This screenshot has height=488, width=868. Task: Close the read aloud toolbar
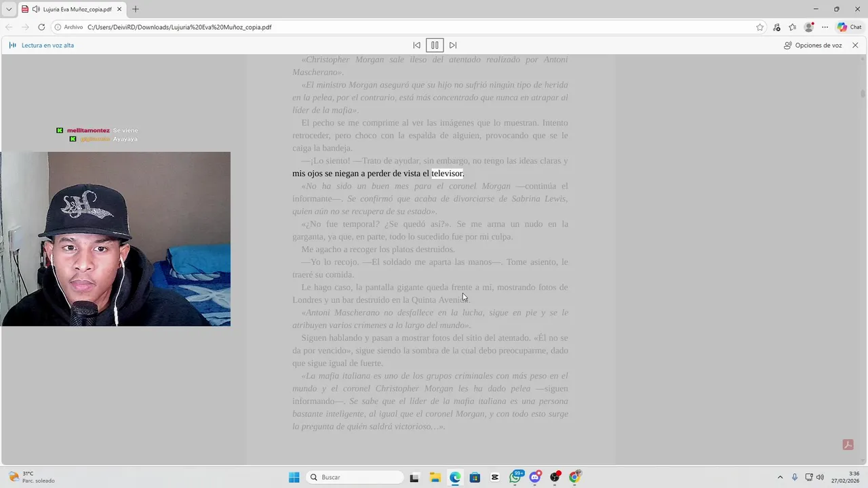855,45
